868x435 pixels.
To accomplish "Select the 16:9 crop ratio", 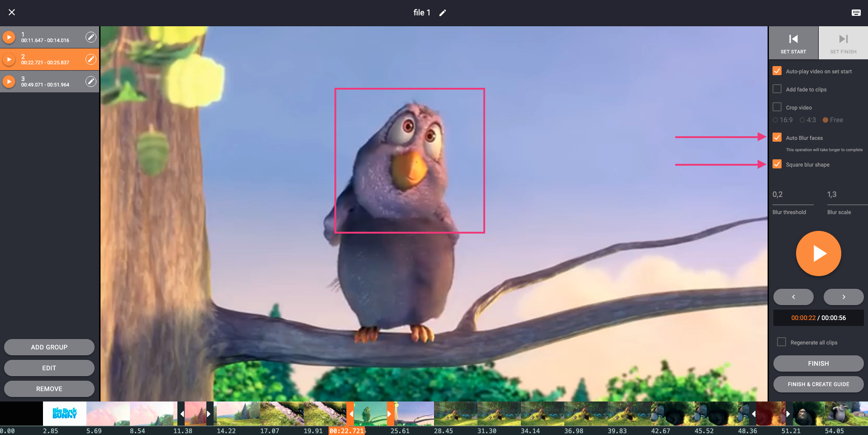I will click(775, 120).
